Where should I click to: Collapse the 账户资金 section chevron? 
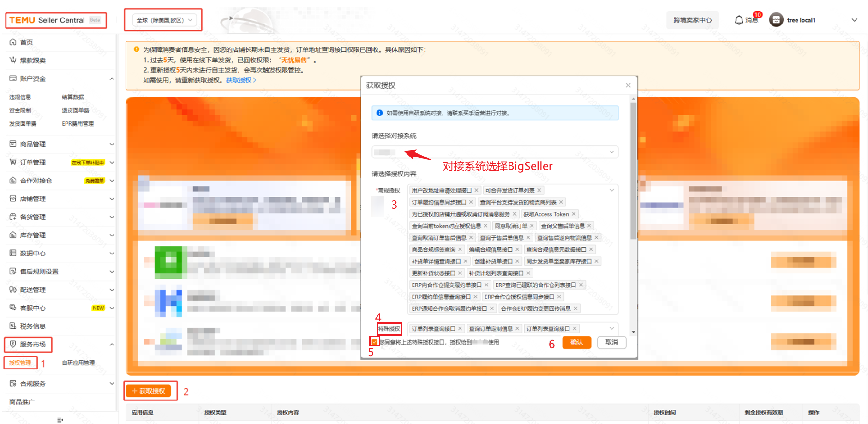tap(112, 79)
